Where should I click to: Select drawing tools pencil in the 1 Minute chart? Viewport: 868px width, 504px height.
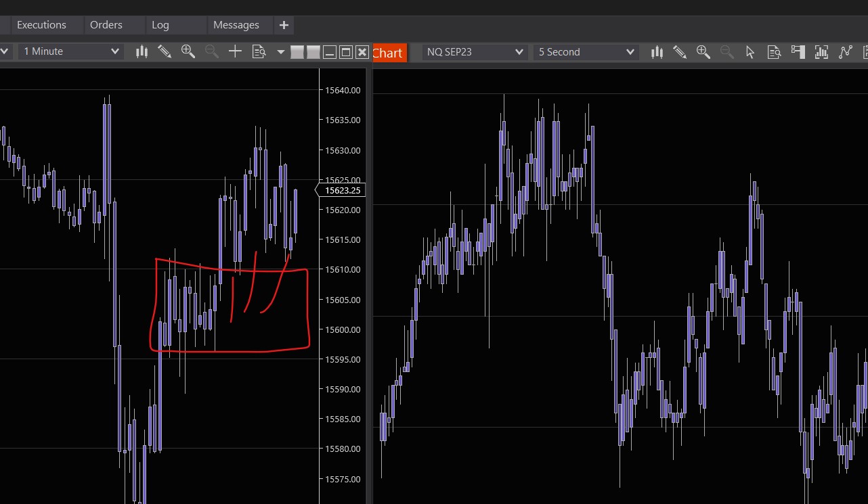[165, 51]
